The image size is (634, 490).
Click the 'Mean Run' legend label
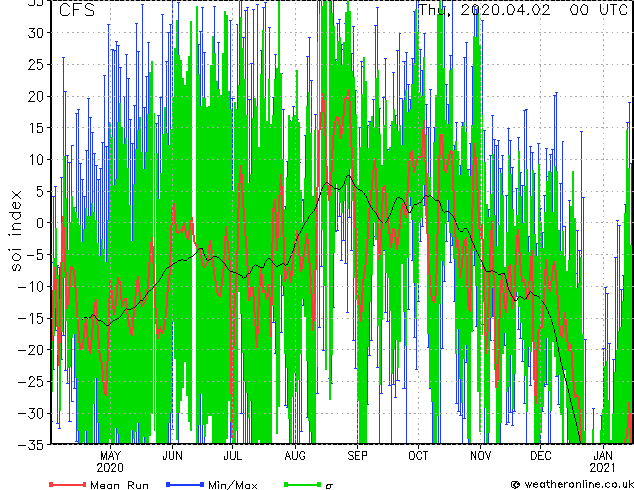[x=120, y=485]
